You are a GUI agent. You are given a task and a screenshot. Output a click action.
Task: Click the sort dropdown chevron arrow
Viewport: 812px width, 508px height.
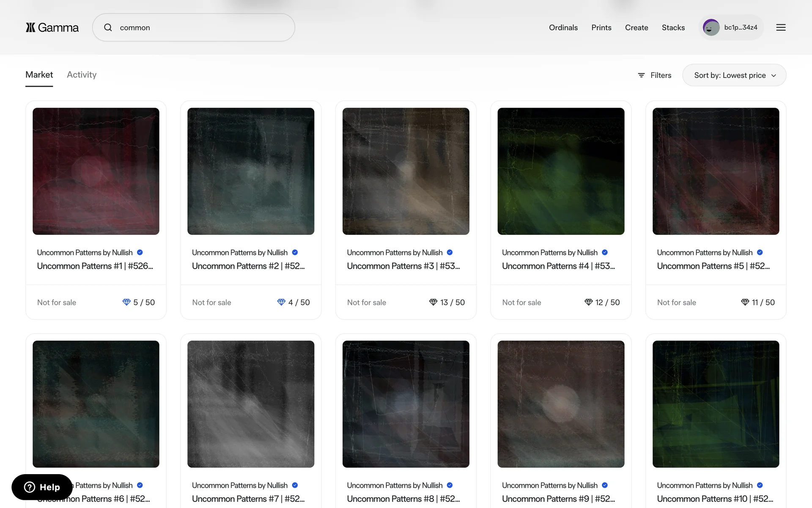774,76
